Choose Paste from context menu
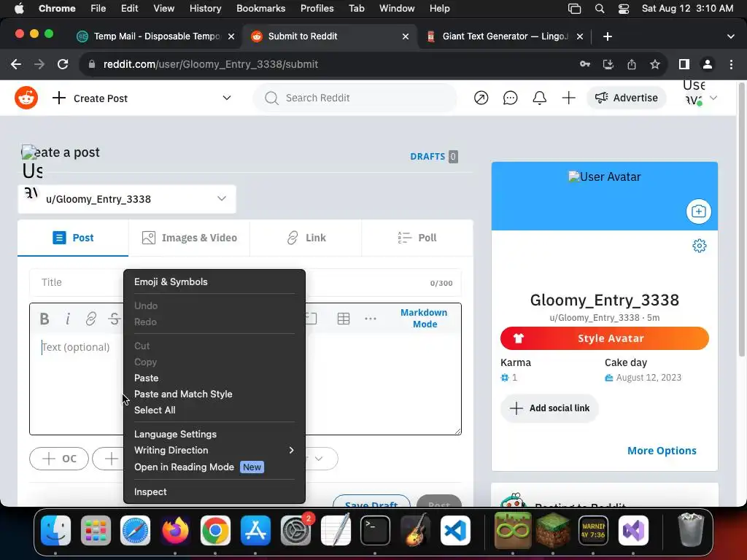Image resolution: width=747 pixels, height=560 pixels. (x=214, y=378)
